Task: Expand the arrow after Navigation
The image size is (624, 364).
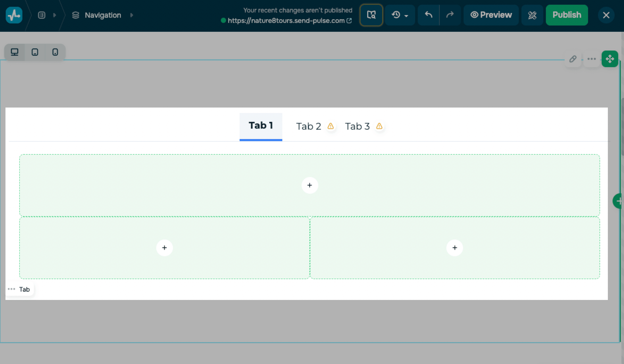Action: point(132,15)
